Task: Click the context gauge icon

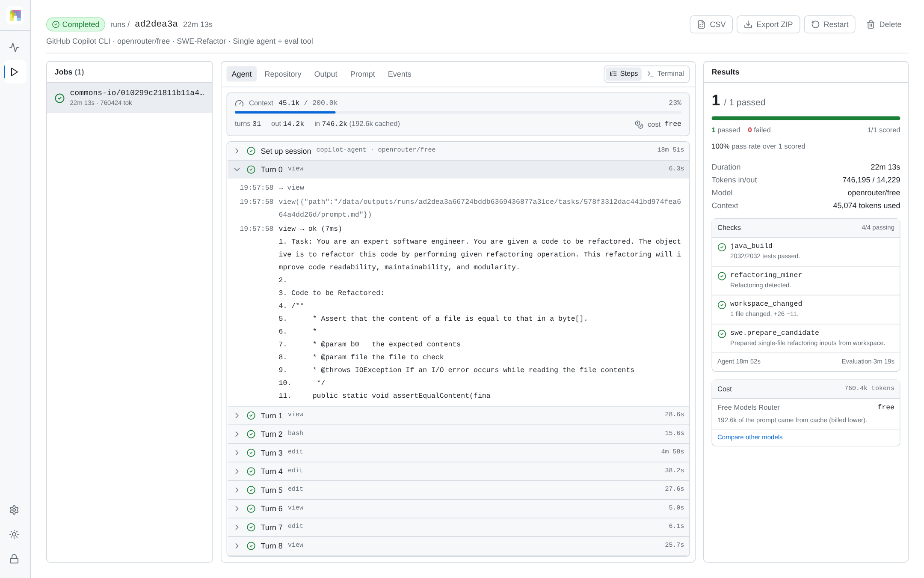Action: (240, 103)
